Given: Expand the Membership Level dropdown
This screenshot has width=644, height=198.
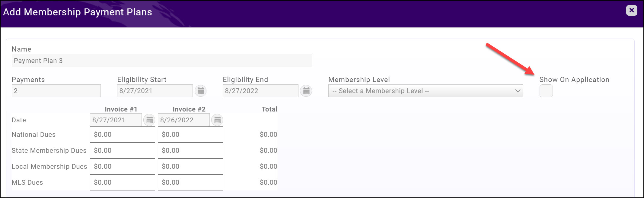Looking at the screenshot, I should 426,91.
